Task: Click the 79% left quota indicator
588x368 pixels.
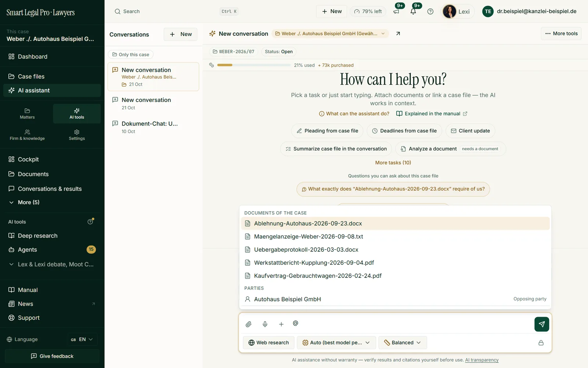Action: pyautogui.click(x=368, y=11)
